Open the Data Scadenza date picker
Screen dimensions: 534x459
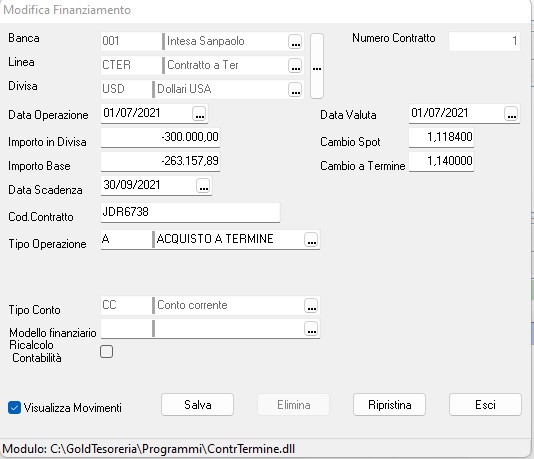click(203, 186)
